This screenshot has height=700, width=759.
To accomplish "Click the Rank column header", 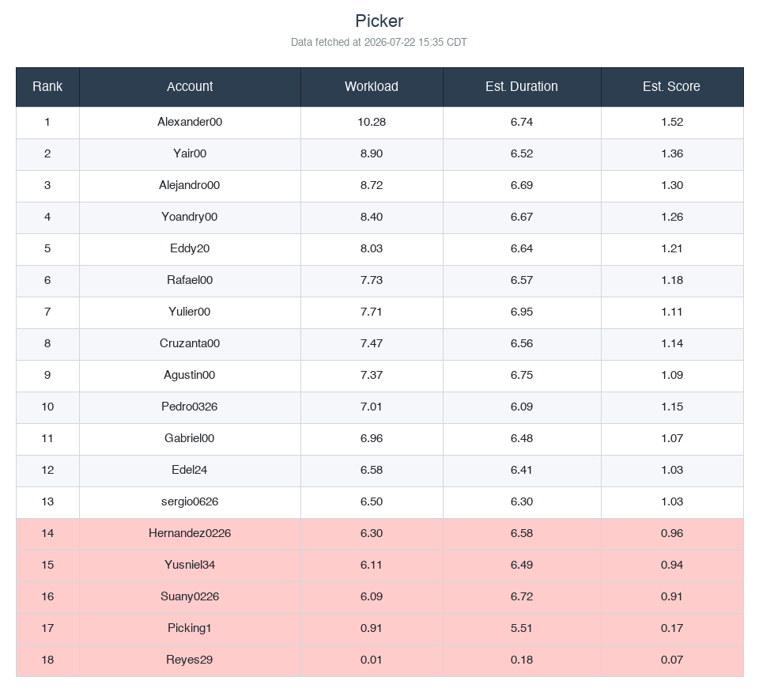I will click(x=47, y=87).
